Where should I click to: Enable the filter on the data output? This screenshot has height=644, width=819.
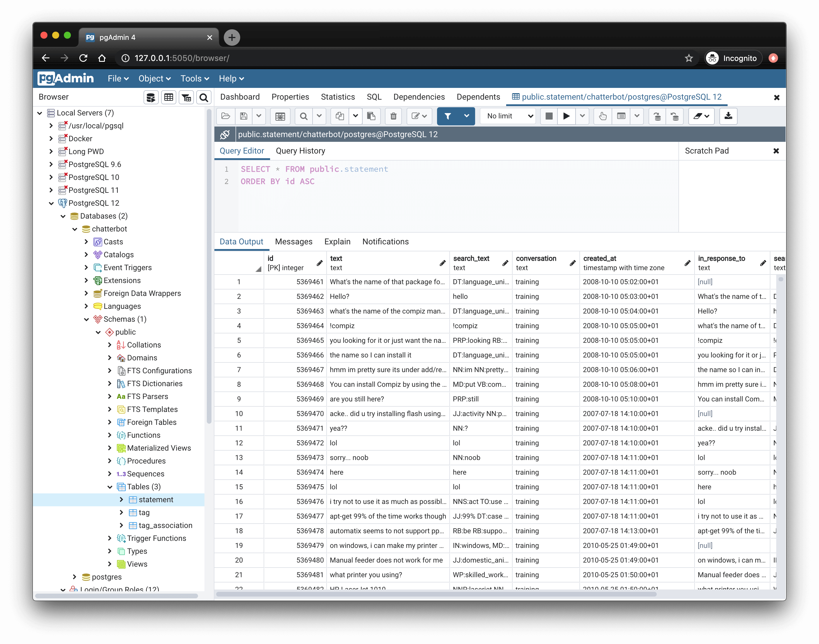click(x=448, y=116)
